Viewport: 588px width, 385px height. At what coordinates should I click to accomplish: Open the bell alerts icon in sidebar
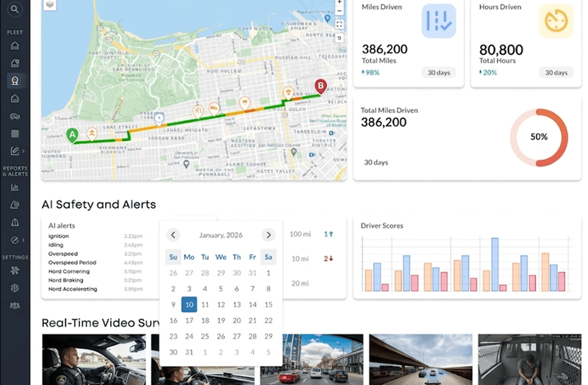click(15, 223)
